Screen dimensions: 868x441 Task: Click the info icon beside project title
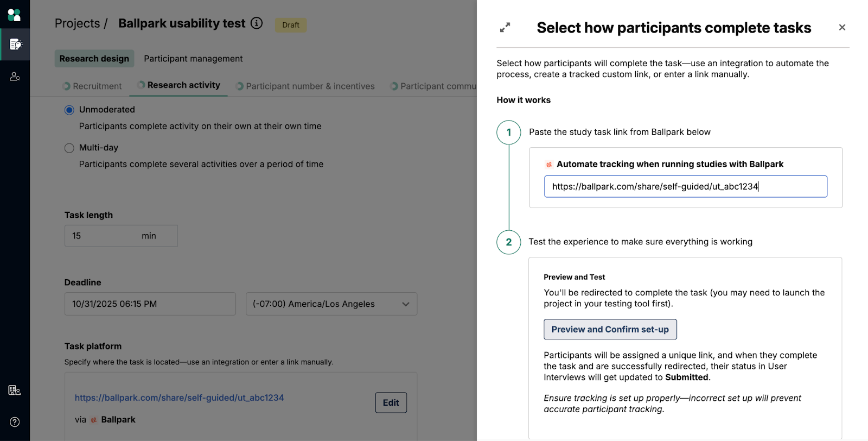click(257, 23)
